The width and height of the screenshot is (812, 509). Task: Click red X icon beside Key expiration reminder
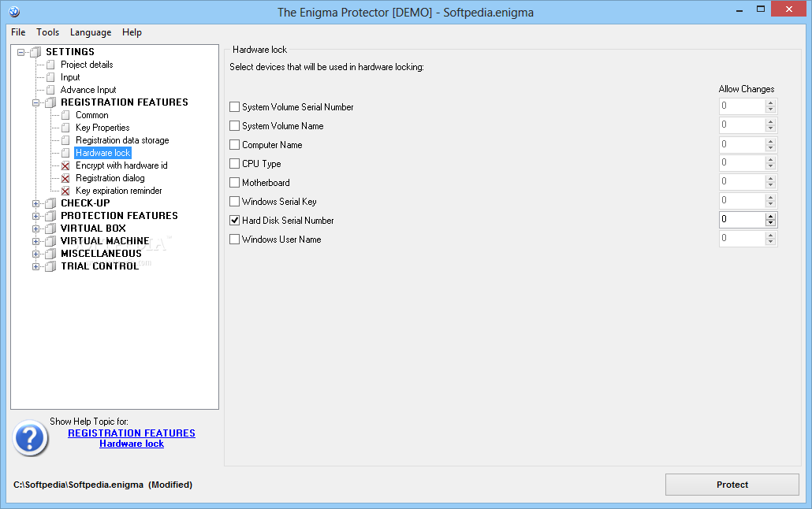coord(65,191)
